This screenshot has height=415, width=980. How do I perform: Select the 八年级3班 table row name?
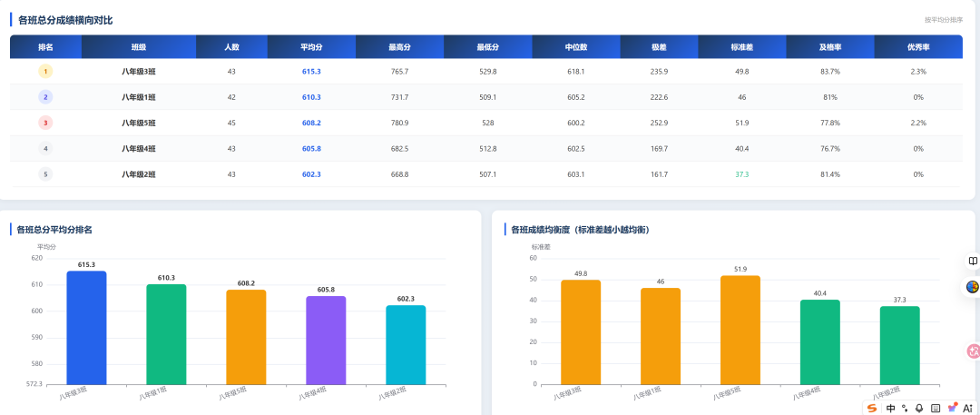[x=139, y=72]
